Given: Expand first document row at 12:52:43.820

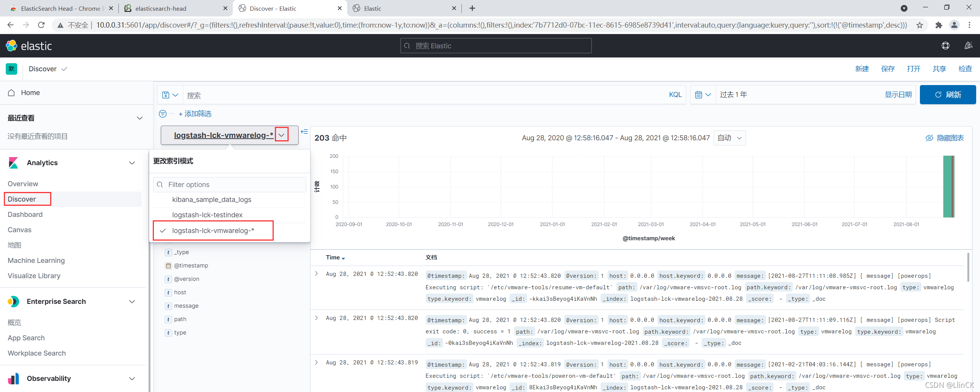Looking at the screenshot, I should (316, 274).
